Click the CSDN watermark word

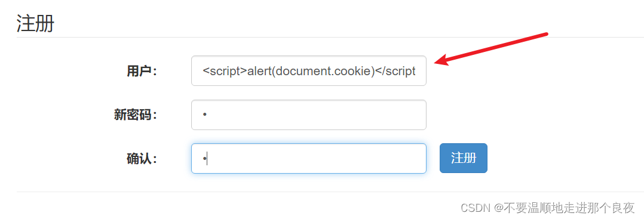(x=476, y=208)
